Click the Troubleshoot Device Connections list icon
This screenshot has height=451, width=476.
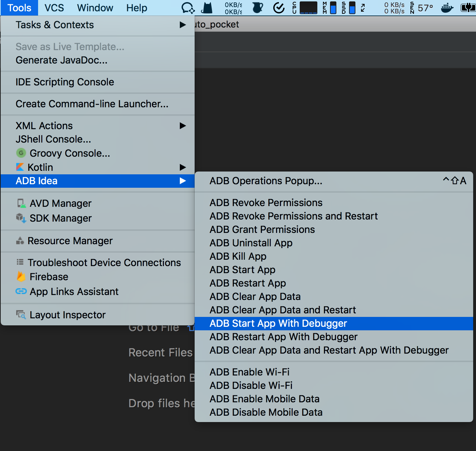pyautogui.click(x=20, y=262)
